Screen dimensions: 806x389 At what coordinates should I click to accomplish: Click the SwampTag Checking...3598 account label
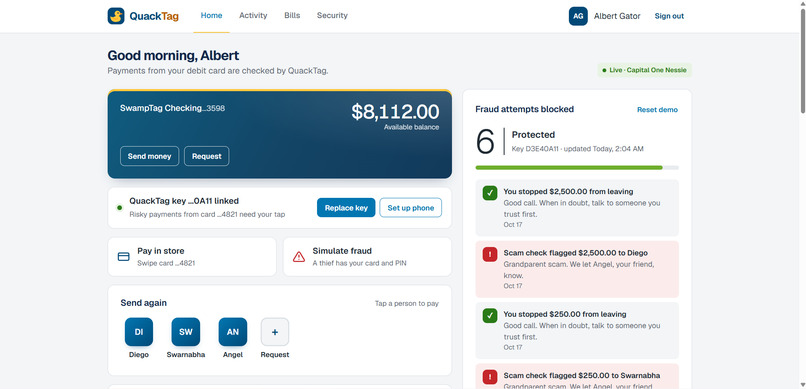click(172, 108)
